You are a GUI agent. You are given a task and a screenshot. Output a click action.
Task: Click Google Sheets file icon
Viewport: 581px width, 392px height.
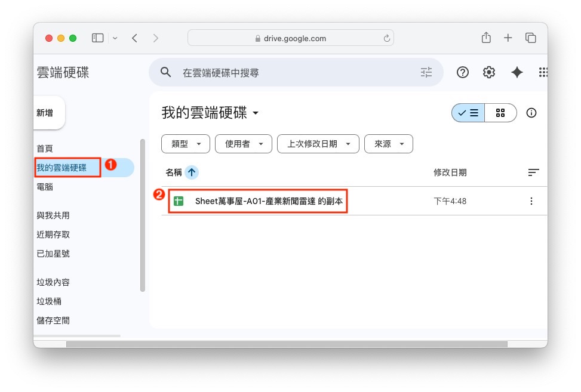pyautogui.click(x=179, y=201)
